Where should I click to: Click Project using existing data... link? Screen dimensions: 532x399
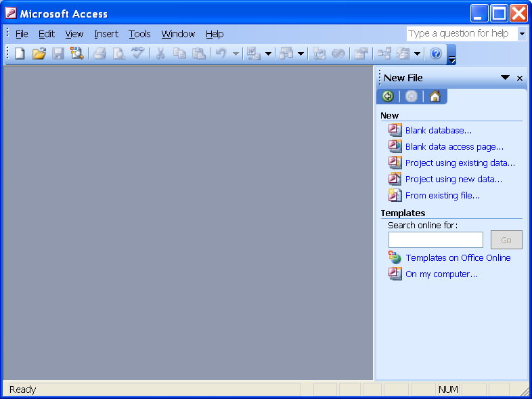point(460,163)
